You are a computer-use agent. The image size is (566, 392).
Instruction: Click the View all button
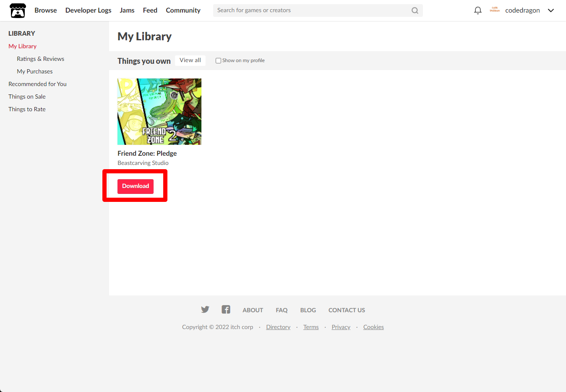click(190, 60)
